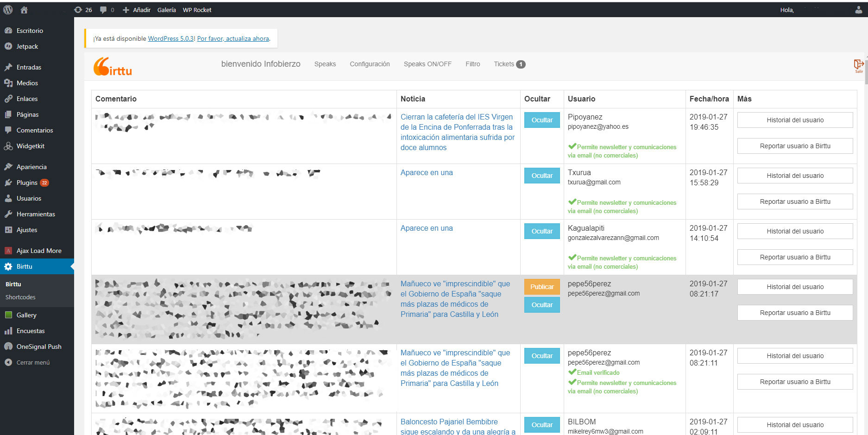Report Txurua to Birttu
868x435 pixels.
795,202
